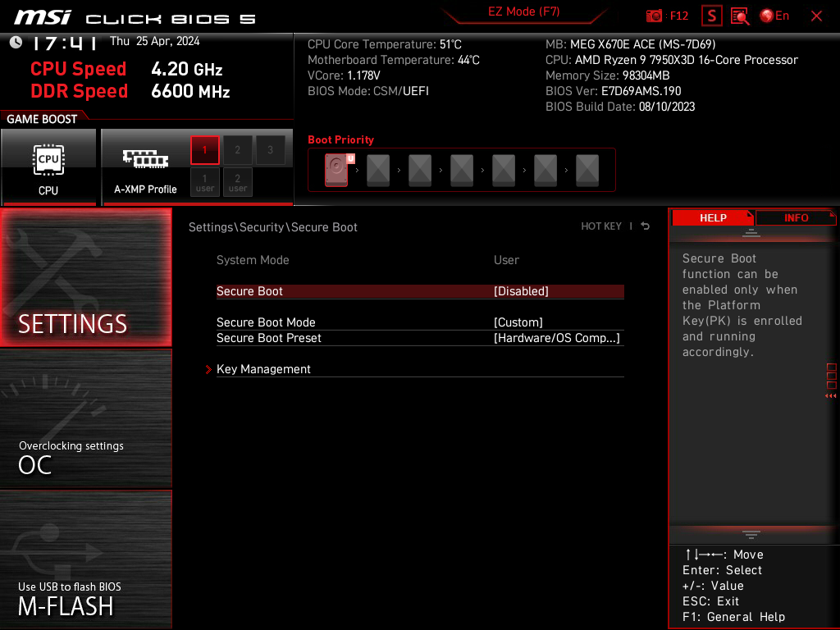Click the clock icon beside the time
The width and height of the screenshot is (840, 630).
click(x=16, y=43)
